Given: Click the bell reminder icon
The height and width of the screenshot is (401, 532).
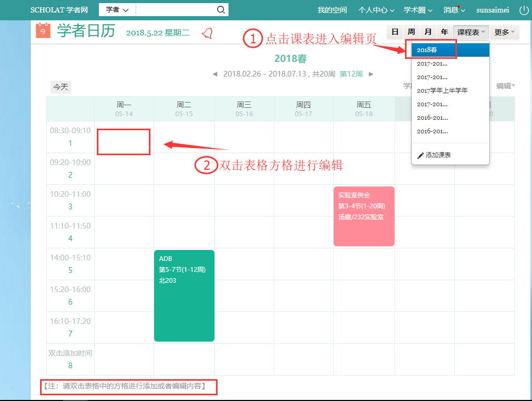Looking at the screenshot, I should 207,33.
